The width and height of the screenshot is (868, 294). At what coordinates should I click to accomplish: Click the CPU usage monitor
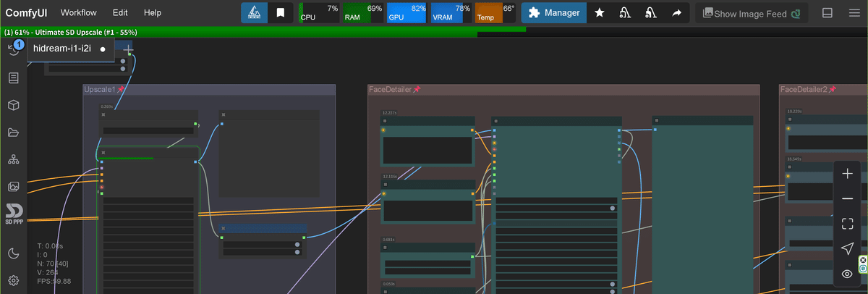(320, 13)
